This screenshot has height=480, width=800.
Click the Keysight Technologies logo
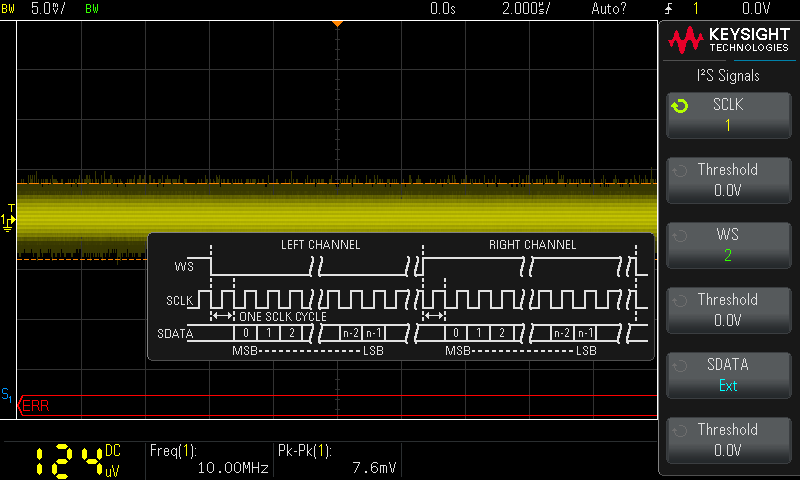pyautogui.click(x=728, y=40)
